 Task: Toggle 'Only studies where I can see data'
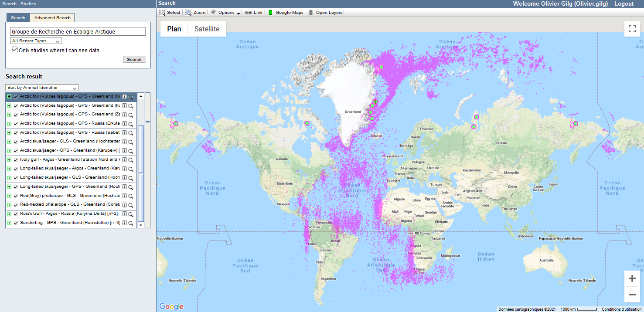point(15,50)
